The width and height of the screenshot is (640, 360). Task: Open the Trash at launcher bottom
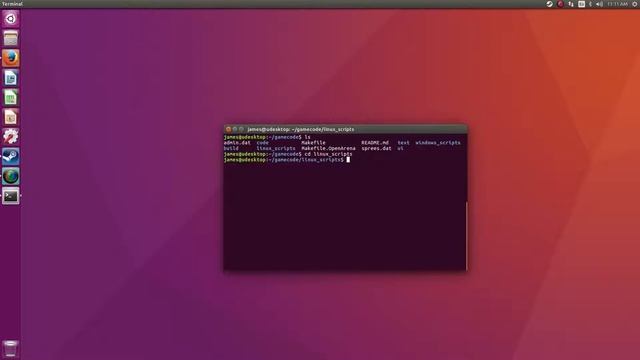click(x=11, y=349)
